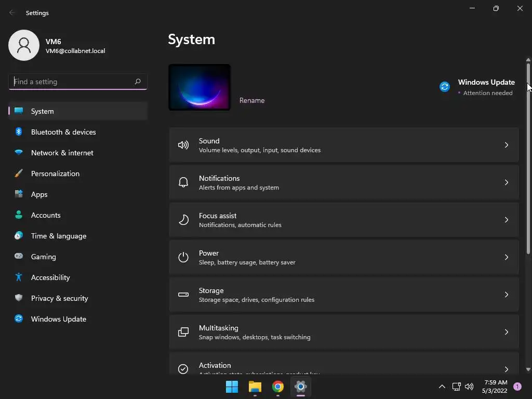
Task: Click the Windows Update sidebar icon
Action: point(19,318)
